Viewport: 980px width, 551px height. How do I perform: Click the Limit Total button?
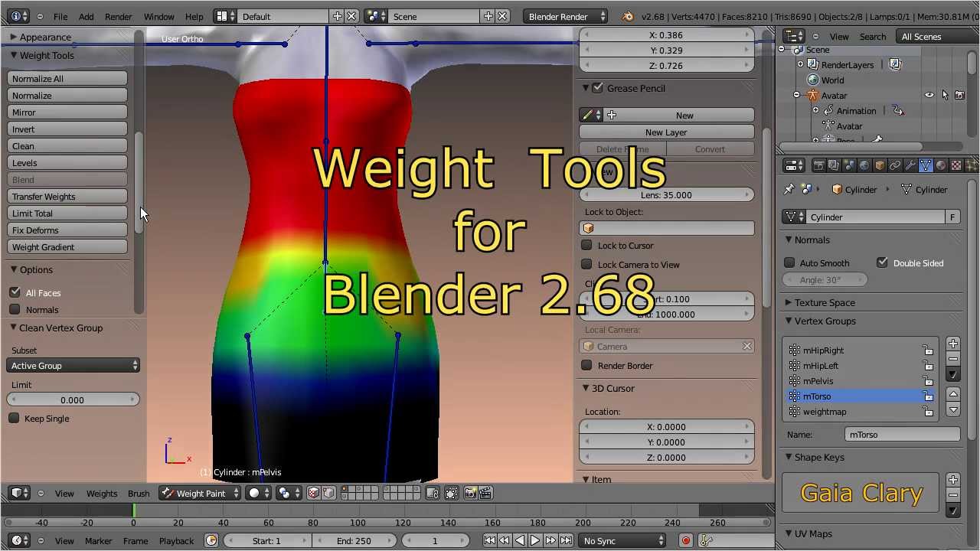(x=67, y=214)
